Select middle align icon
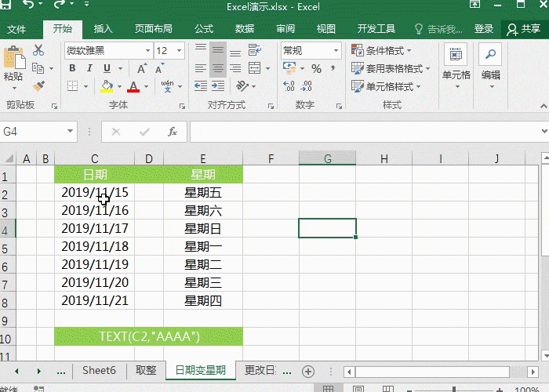 point(218,50)
